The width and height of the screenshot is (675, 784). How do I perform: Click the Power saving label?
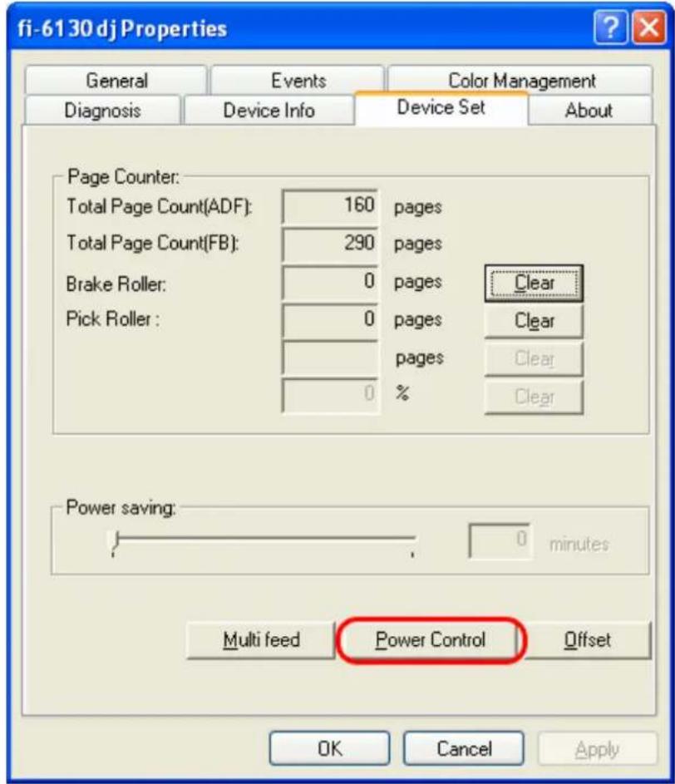121,507
